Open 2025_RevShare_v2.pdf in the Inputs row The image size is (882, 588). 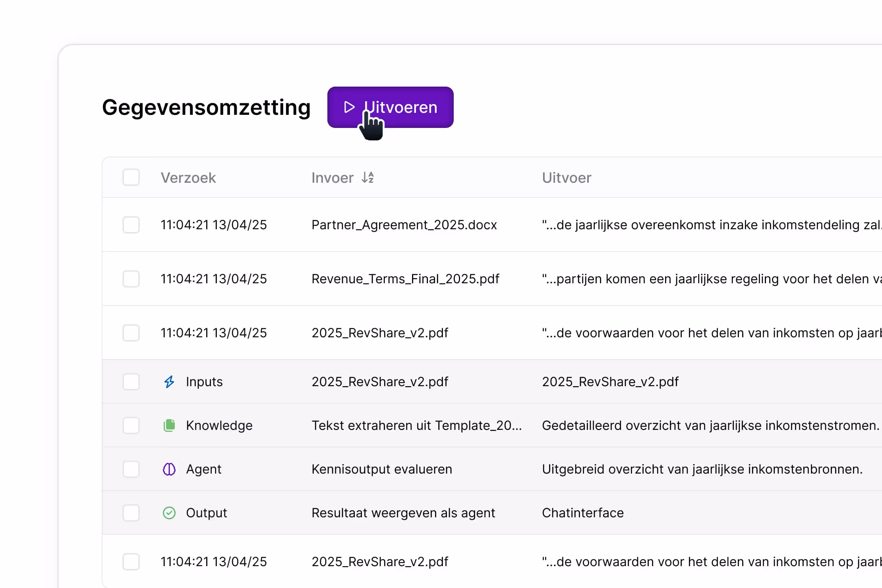pyautogui.click(x=380, y=382)
